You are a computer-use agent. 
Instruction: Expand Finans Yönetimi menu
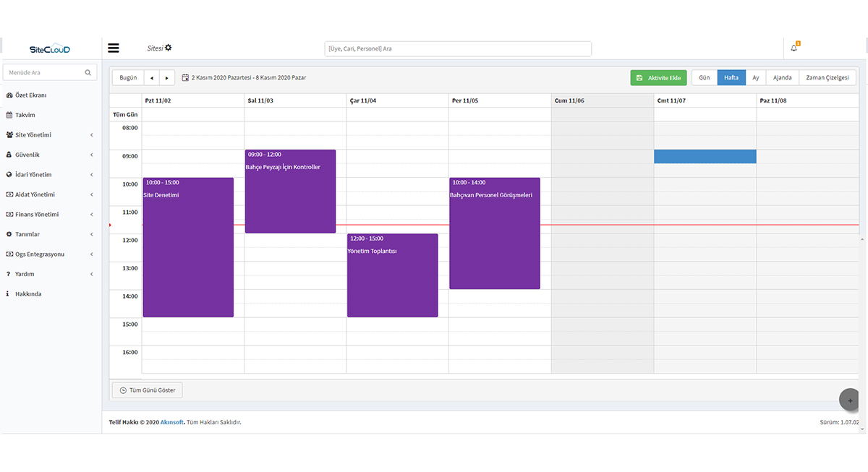37,215
